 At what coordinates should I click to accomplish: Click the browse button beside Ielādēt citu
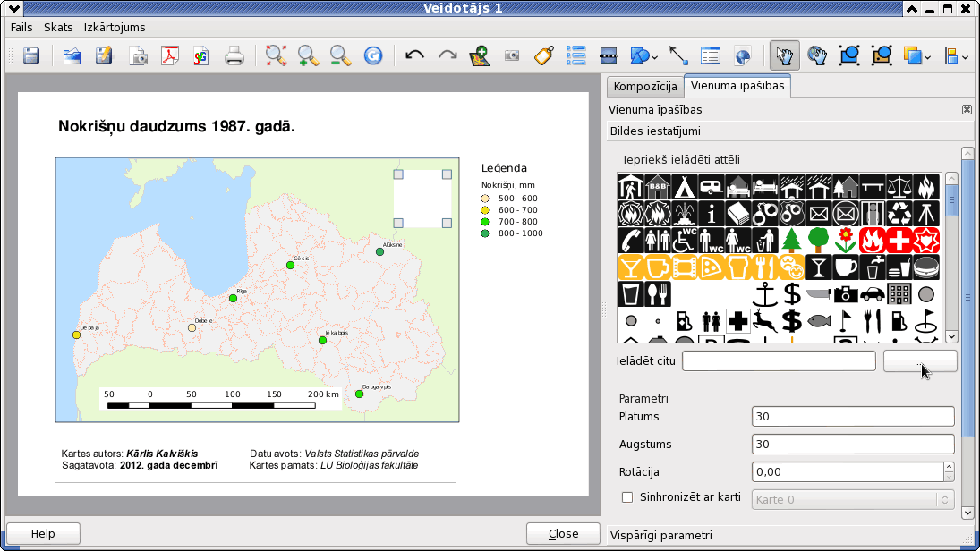920,361
